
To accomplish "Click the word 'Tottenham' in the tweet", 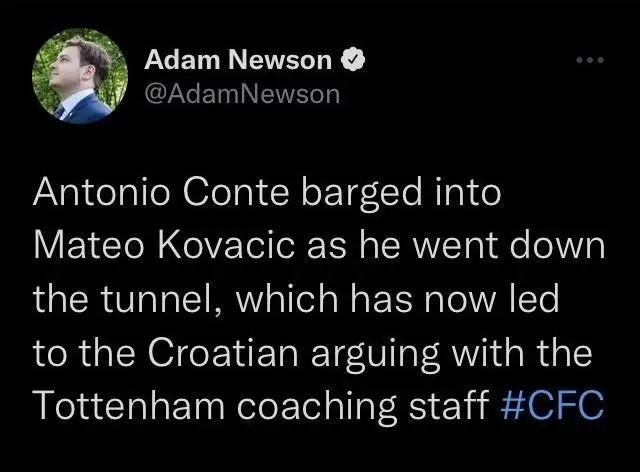I will pos(129,405).
